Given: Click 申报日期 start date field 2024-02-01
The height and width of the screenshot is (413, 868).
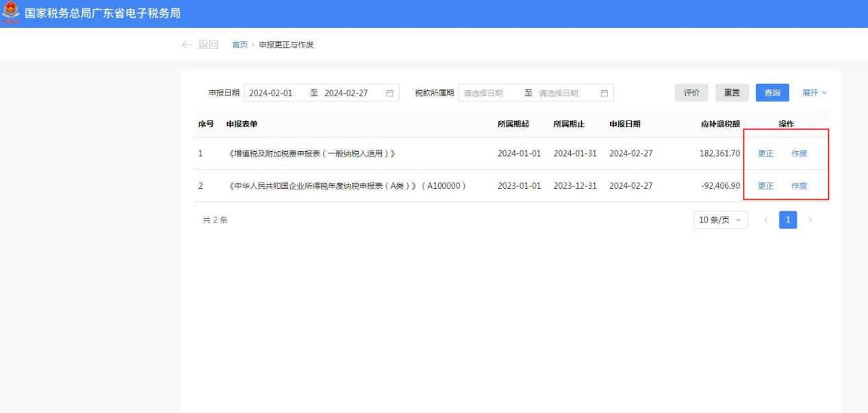Looking at the screenshot, I should [271, 93].
